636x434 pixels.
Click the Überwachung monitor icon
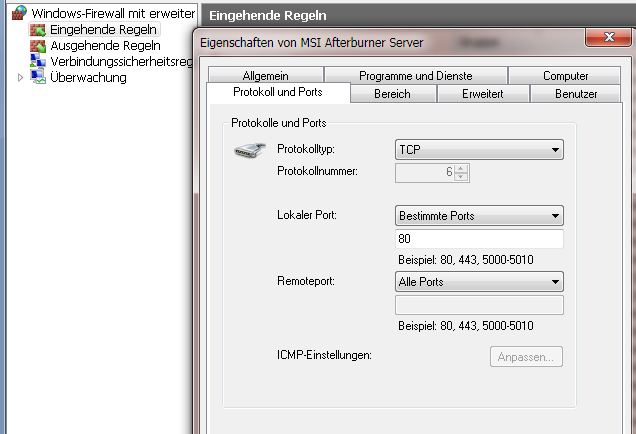[x=38, y=77]
